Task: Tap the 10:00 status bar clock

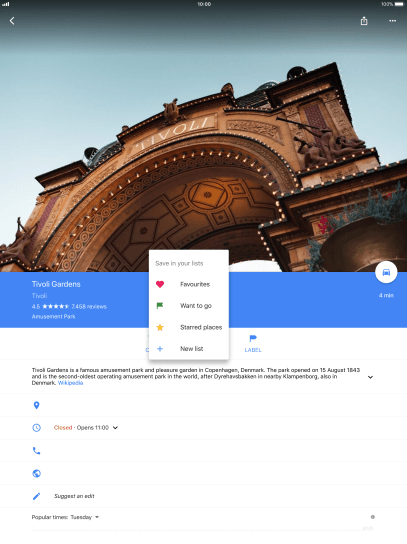Action: click(x=204, y=4)
